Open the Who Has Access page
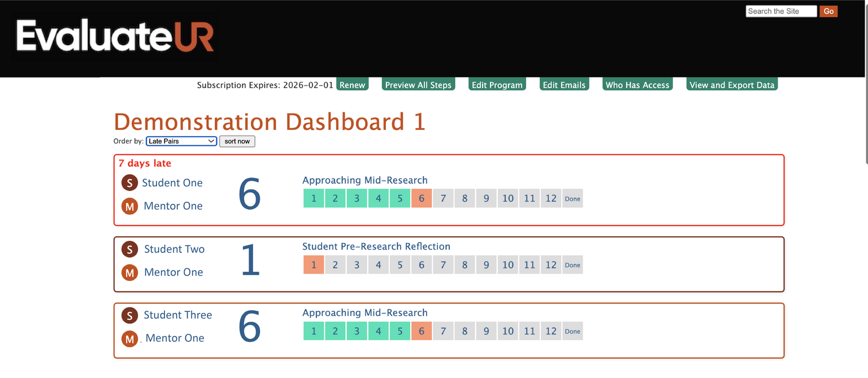This screenshot has width=868, height=378. point(637,85)
